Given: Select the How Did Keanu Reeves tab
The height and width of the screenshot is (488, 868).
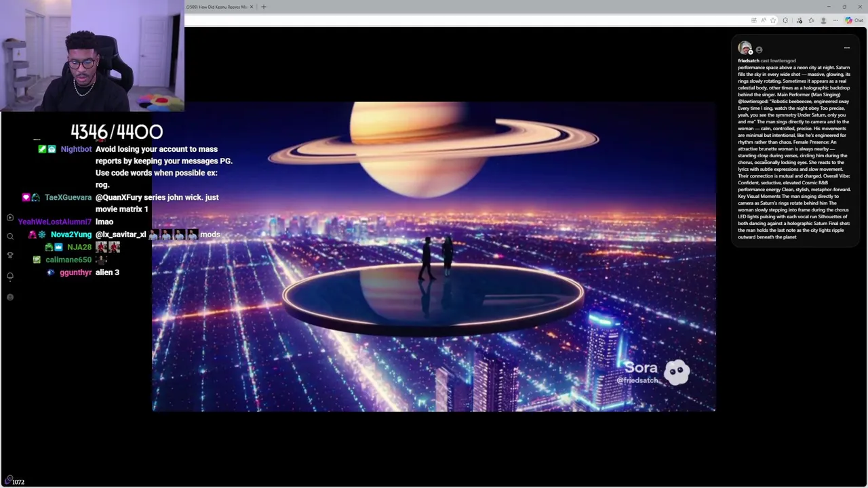Looking at the screenshot, I should coord(216,7).
